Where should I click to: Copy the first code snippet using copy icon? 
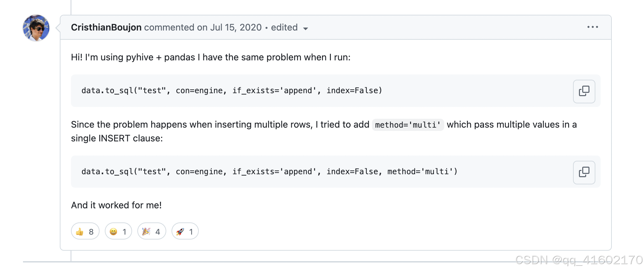584,91
